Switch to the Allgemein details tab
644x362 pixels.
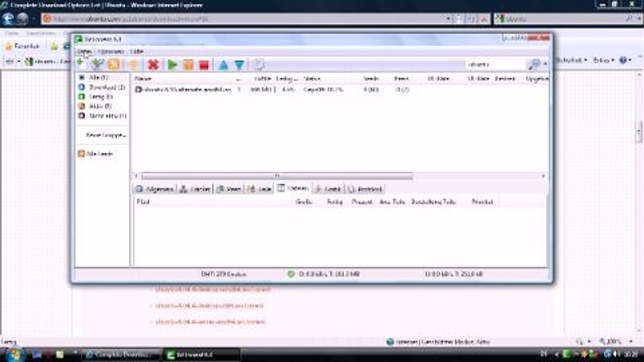click(x=154, y=189)
